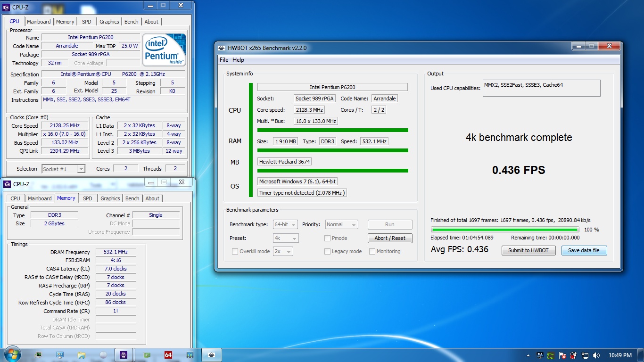Toggle the Pmode checkbox

point(327,238)
